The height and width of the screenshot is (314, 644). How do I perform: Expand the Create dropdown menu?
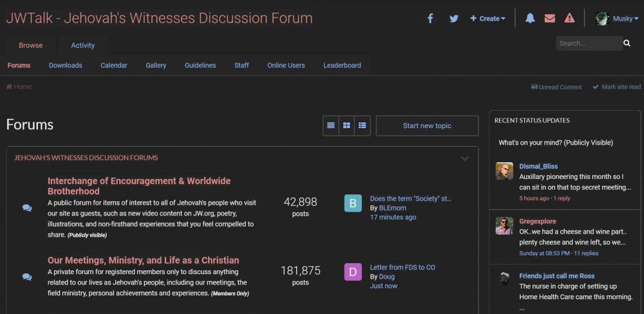[x=488, y=19]
